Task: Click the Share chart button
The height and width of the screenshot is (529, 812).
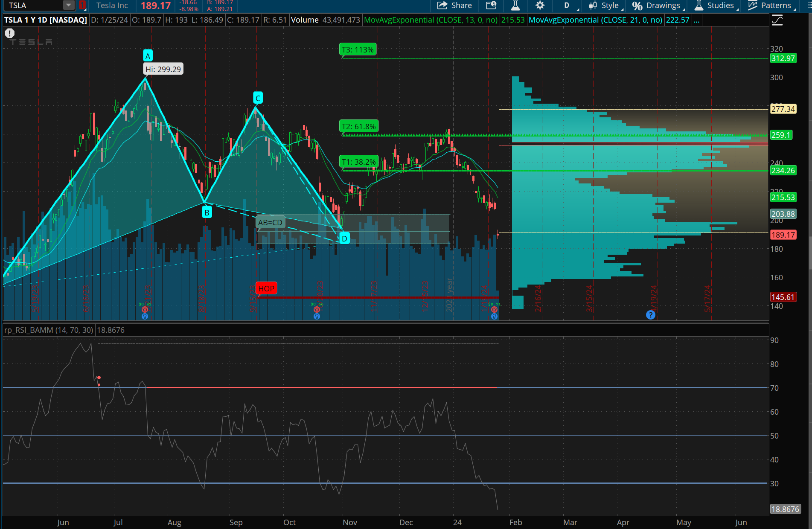Action: coord(455,6)
